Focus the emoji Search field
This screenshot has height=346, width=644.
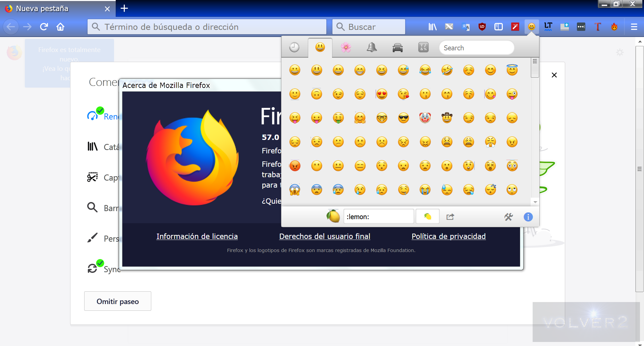click(476, 48)
